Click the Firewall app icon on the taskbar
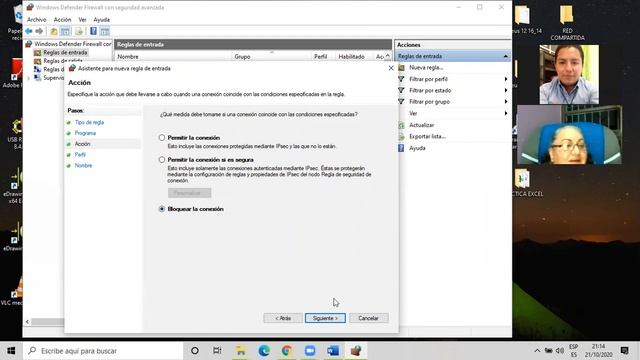Screen dimensions: 640x360 356,351
